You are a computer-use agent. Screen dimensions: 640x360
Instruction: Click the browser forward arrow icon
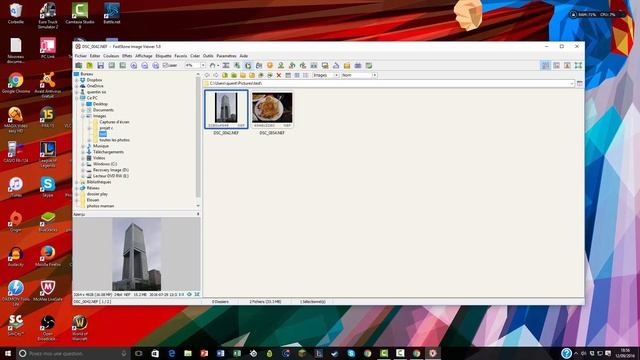(216, 76)
